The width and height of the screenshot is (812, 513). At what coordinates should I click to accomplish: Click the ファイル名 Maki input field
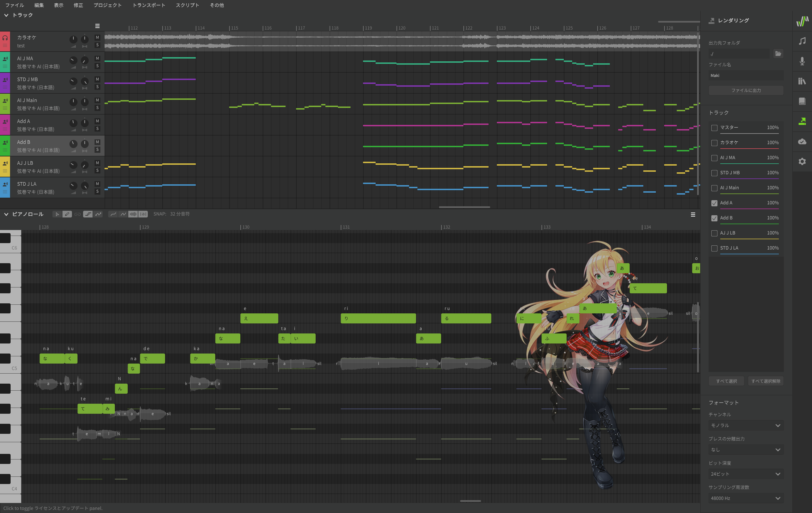click(x=746, y=76)
